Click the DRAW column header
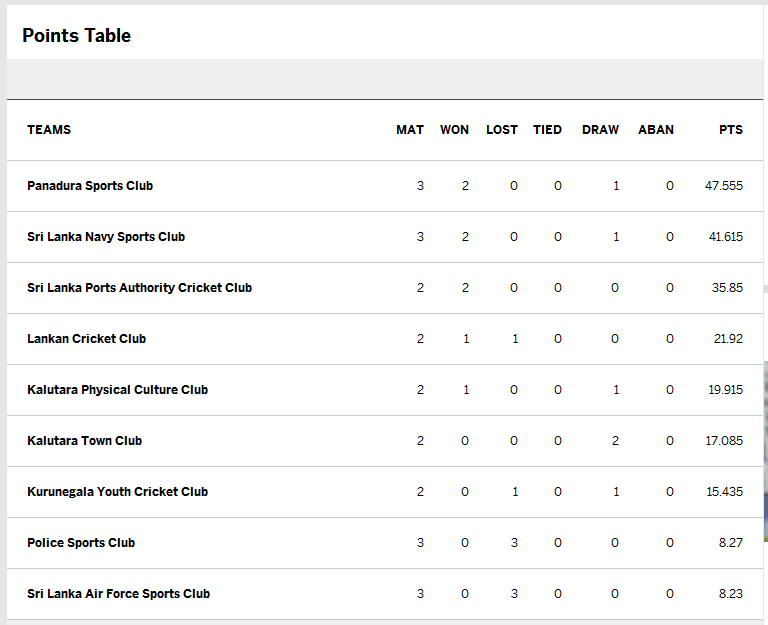 600,130
